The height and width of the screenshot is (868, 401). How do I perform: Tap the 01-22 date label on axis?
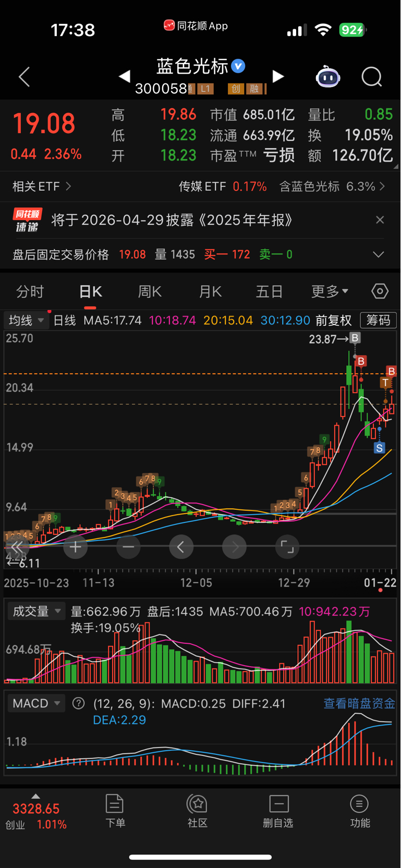380,582
